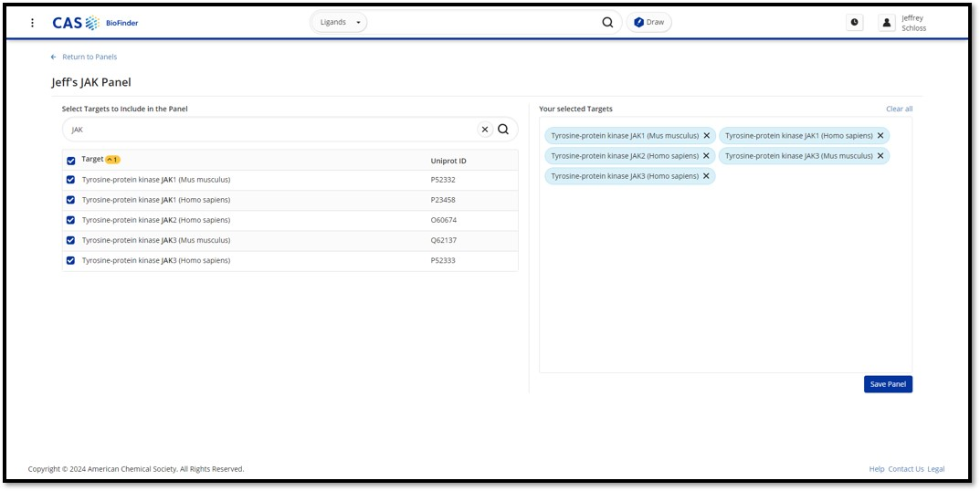980x491 pixels.
Task: Clear the JAK target search text
Action: (485, 130)
